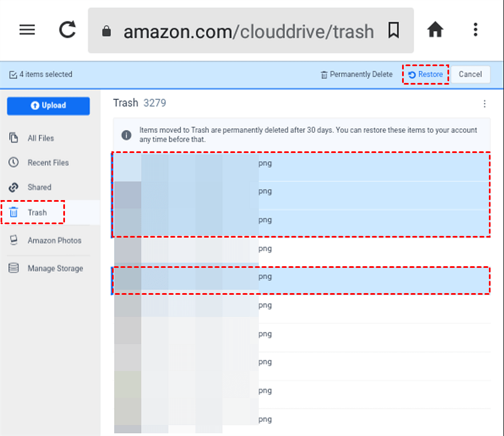The width and height of the screenshot is (504, 436).
Task: Toggle the 4 items selected checkbox
Action: coord(13,75)
